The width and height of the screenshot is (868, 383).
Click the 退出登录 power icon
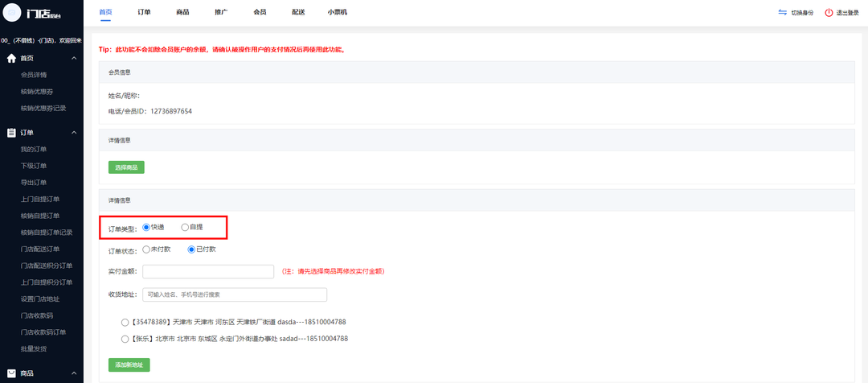[x=829, y=13]
